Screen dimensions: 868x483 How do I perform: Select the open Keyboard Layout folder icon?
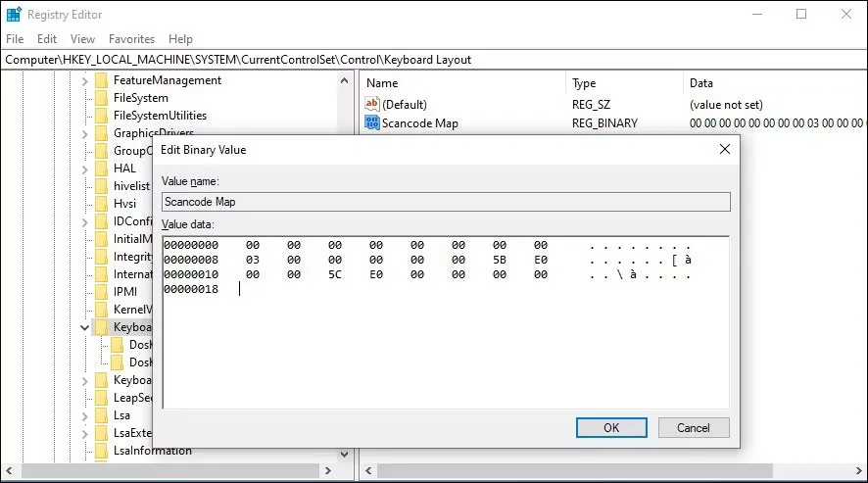[x=101, y=327]
